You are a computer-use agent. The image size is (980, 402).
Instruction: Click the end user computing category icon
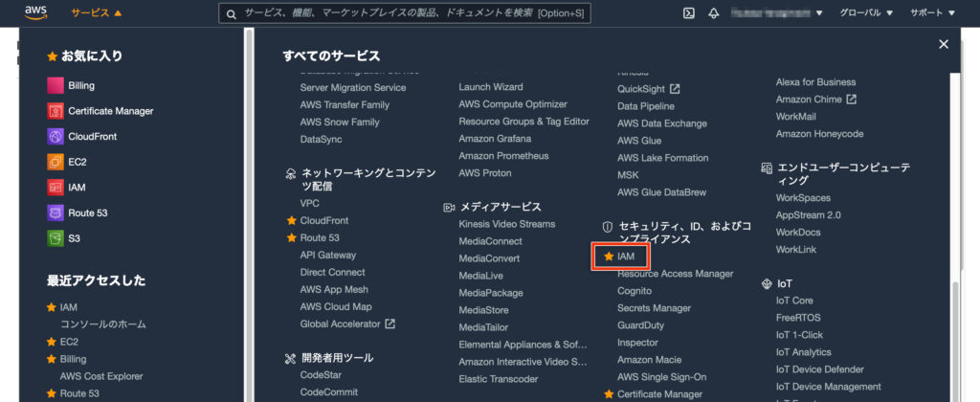(767, 167)
